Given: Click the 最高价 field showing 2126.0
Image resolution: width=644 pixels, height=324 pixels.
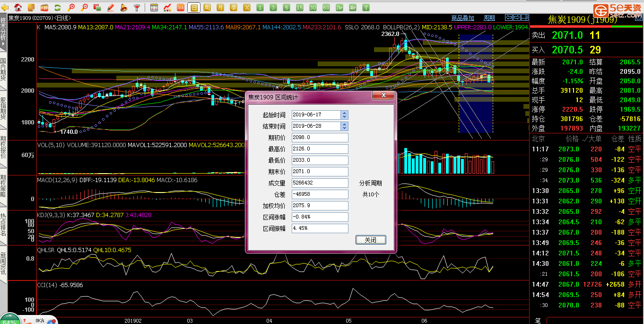Looking at the screenshot, I should pos(320,149).
